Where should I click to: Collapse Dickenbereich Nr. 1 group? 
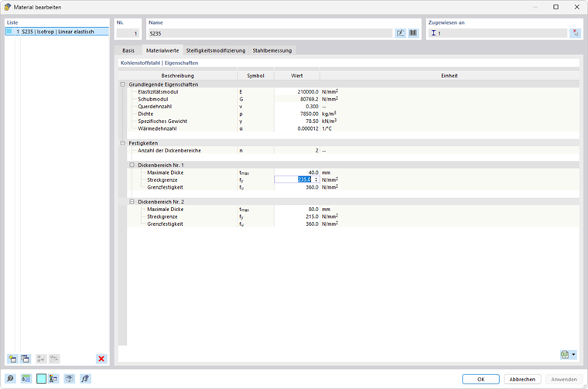pos(132,165)
